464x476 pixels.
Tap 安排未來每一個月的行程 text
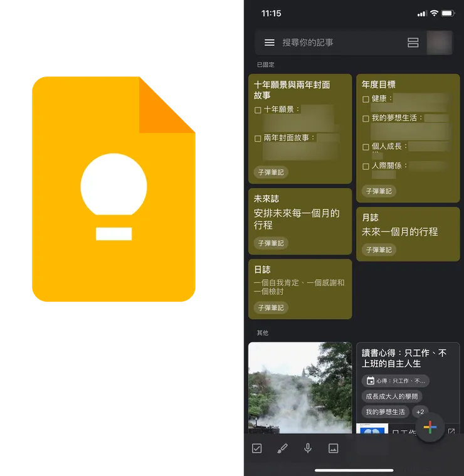click(x=297, y=219)
